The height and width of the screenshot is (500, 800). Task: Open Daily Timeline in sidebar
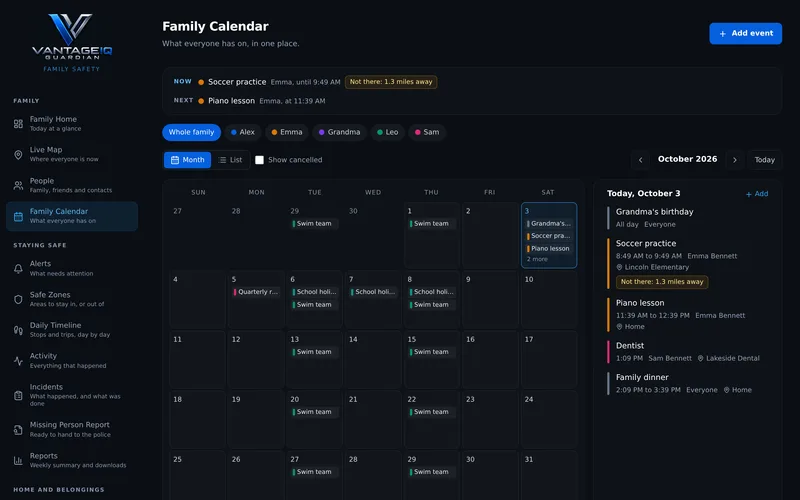point(72,330)
